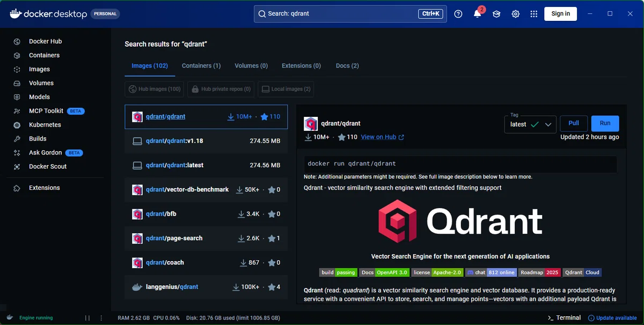Click the search field with qdrant query
The width and height of the screenshot is (644, 325).
tap(350, 14)
